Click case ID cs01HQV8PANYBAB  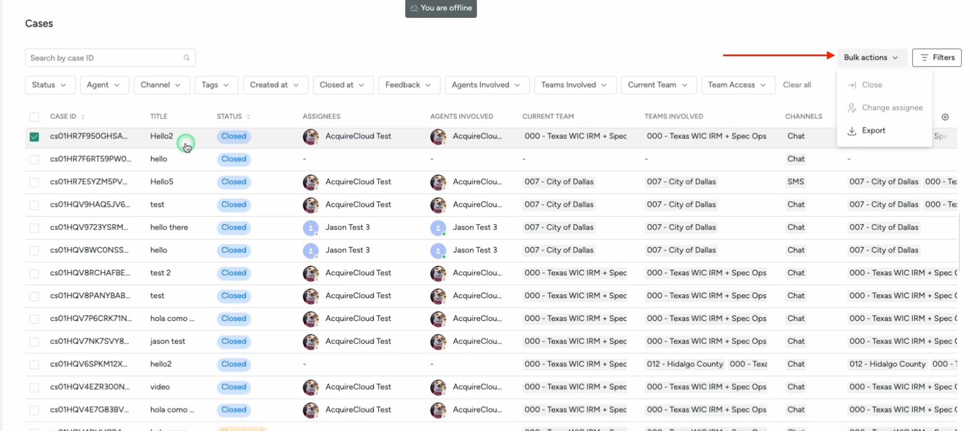tap(90, 296)
